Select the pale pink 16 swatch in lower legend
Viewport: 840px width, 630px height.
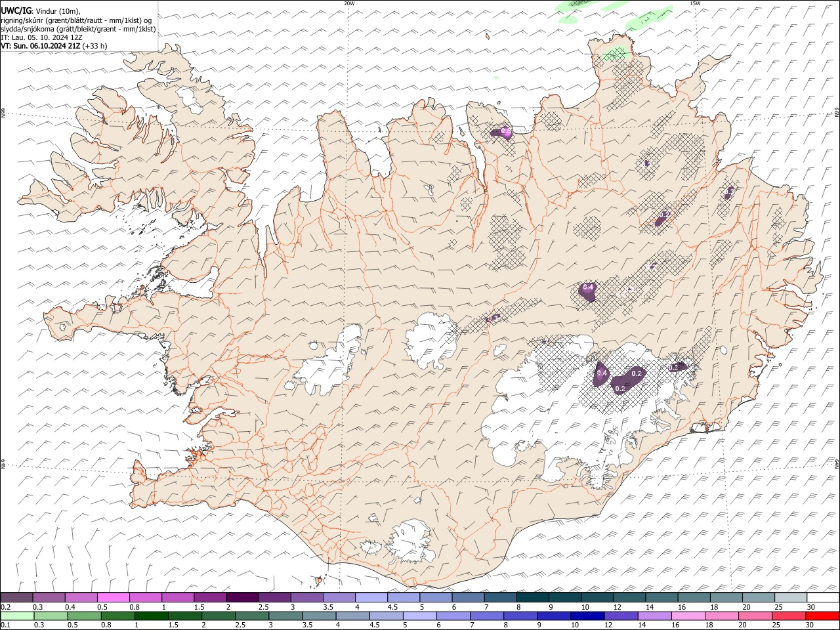pos(688,616)
